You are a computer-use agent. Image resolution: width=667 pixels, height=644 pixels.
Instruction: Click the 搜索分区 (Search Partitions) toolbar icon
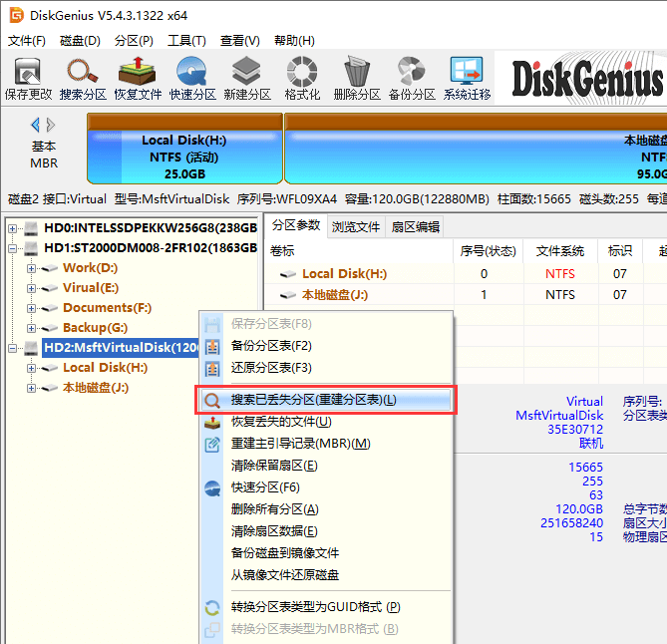(x=83, y=78)
